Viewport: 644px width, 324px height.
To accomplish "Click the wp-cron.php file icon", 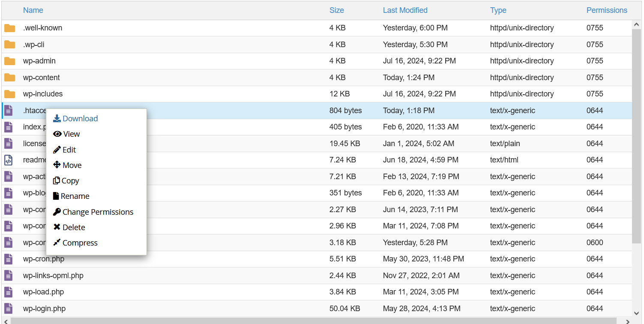I will 9,259.
